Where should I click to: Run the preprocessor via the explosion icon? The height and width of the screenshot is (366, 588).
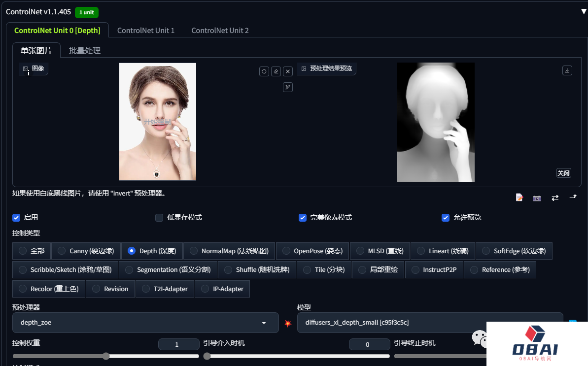(288, 323)
